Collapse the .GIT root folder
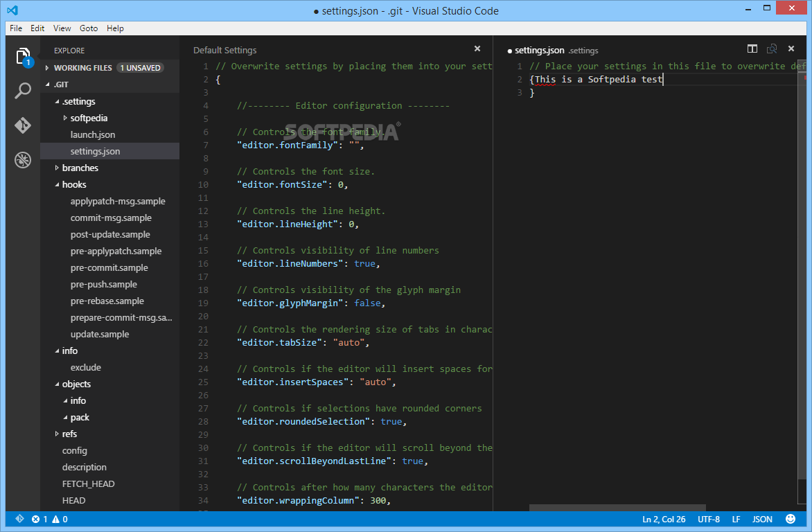The width and height of the screenshot is (812, 532). coord(48,85)
